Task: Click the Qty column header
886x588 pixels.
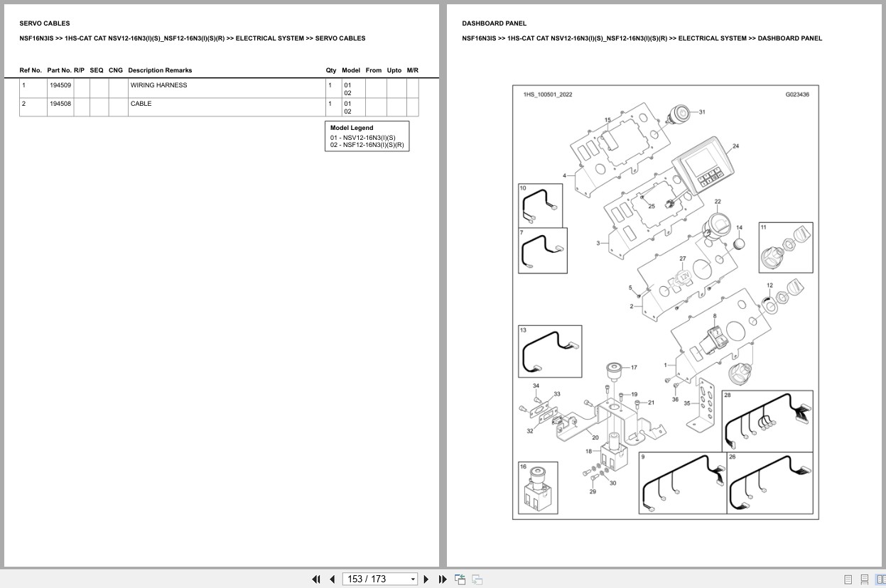Action: [x=331, y=70]
